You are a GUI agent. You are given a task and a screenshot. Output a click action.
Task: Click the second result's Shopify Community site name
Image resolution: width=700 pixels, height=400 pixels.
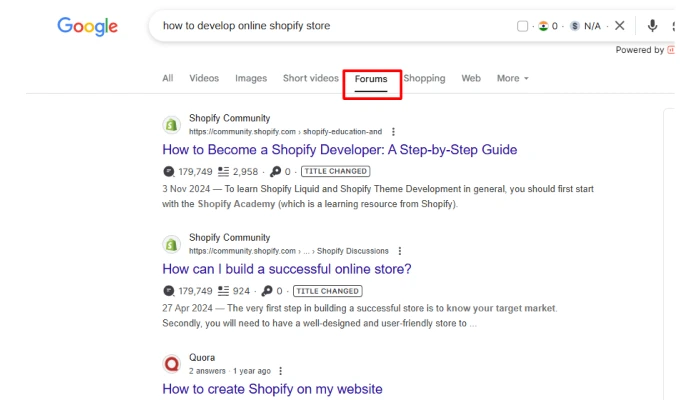[x=229, y=238]
